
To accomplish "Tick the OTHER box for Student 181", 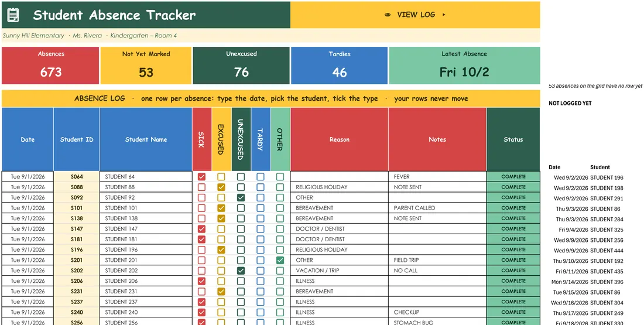I will [x=280, y=239].
